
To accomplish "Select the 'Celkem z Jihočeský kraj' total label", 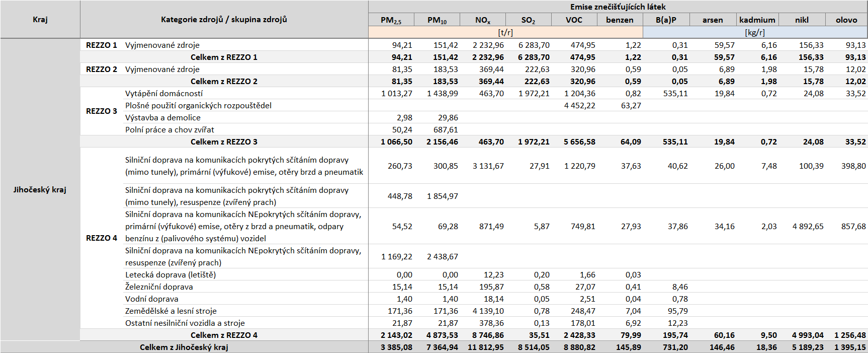I will pos(184,347).
